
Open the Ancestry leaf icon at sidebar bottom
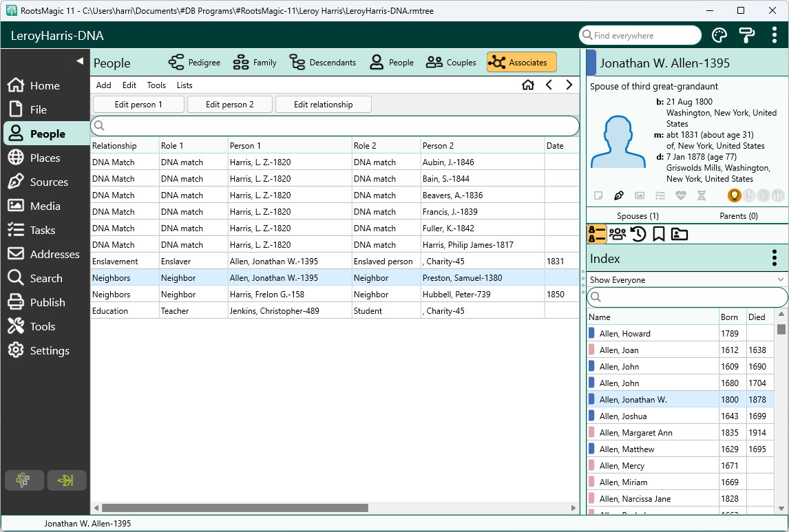click(66, 480)
